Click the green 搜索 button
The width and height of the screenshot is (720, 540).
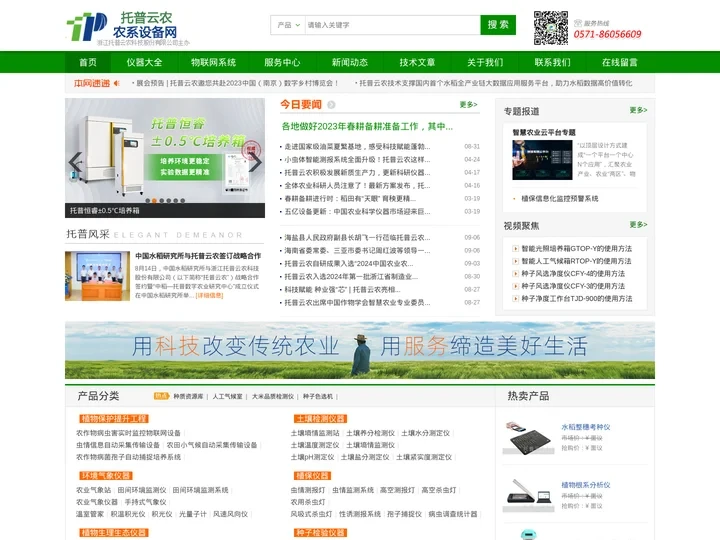(x=498, y=25)
